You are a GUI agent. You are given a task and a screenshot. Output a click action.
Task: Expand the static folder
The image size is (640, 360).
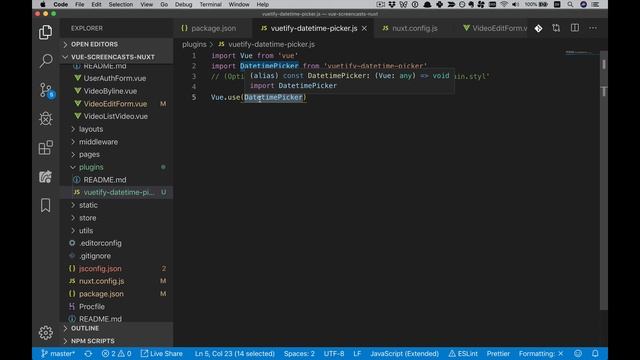click(x=116, y=205)
